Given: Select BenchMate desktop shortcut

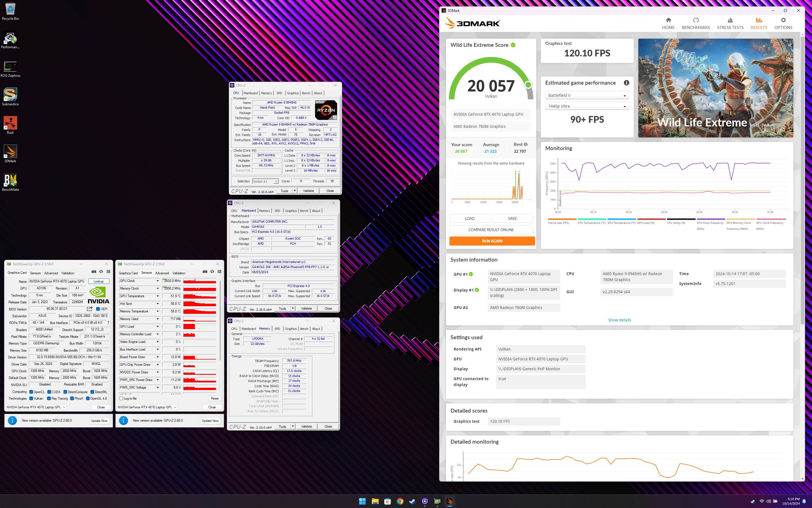Looking at the screenshot, I should click(x=10, y=183).
